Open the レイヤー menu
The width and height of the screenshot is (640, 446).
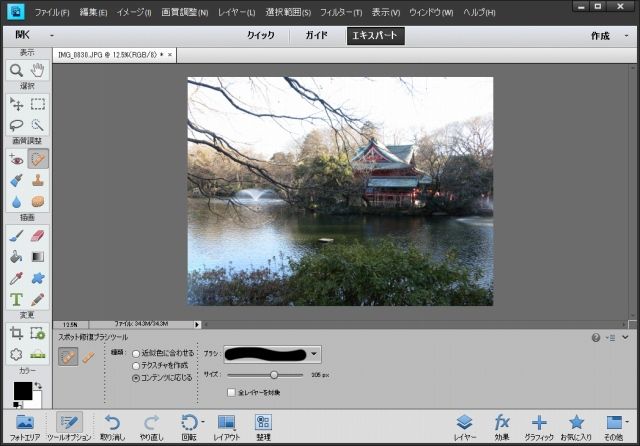pos(237,13)
